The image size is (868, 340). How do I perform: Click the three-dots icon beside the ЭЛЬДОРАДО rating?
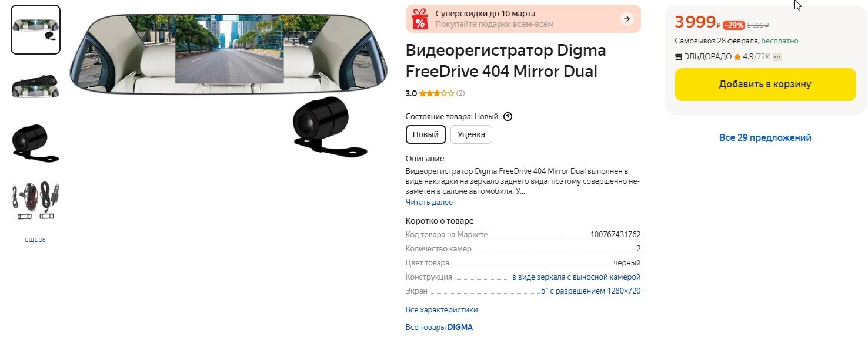(777, 57)
